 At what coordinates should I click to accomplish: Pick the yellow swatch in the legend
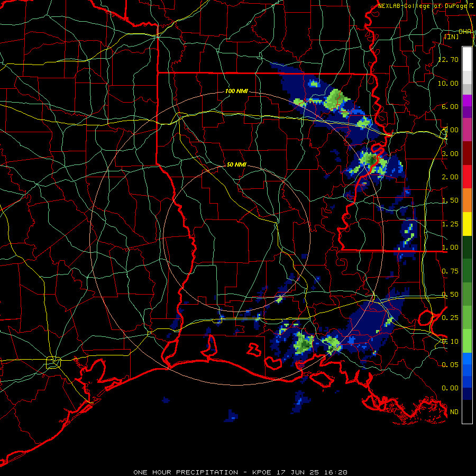(467, 224)
